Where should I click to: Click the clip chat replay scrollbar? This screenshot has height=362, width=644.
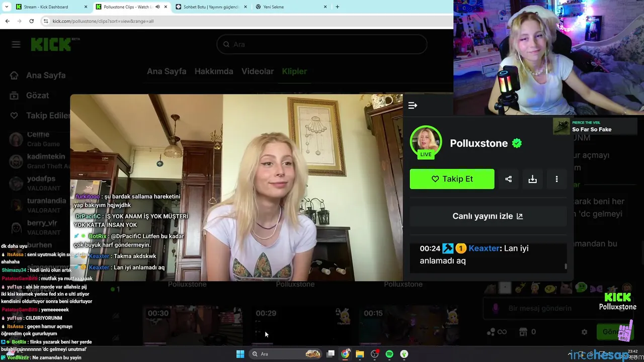click(x=566, y=267)
